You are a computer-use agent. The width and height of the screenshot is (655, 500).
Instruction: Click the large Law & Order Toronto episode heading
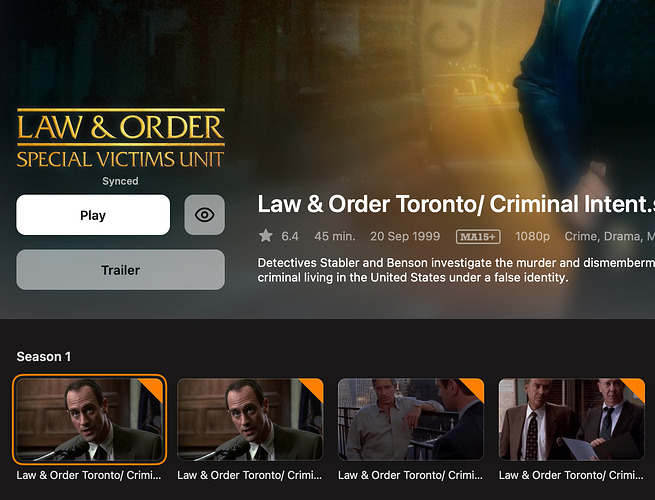click(456, 204)
